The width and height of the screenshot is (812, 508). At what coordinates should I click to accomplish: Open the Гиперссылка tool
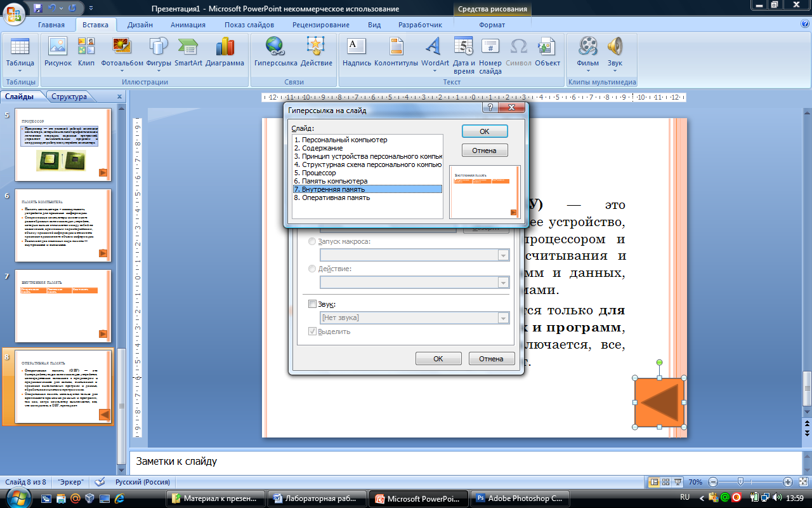pos(275,52)
